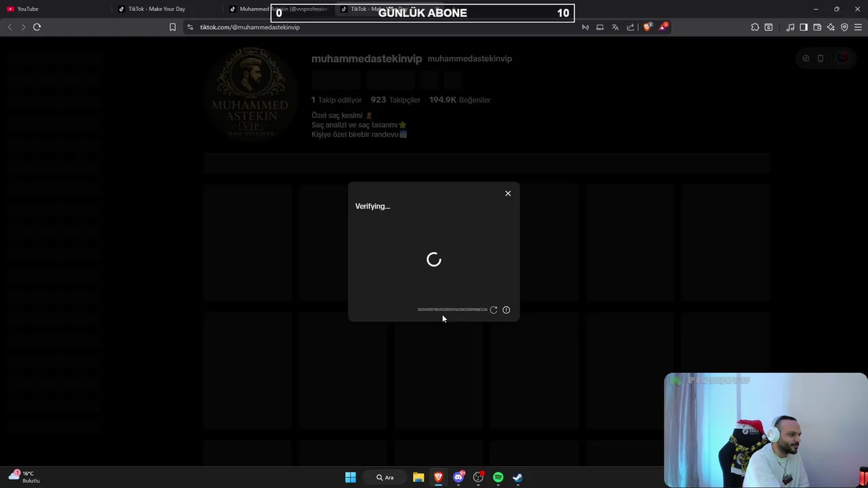Open Discord from the taskbar

coord(458,477)
